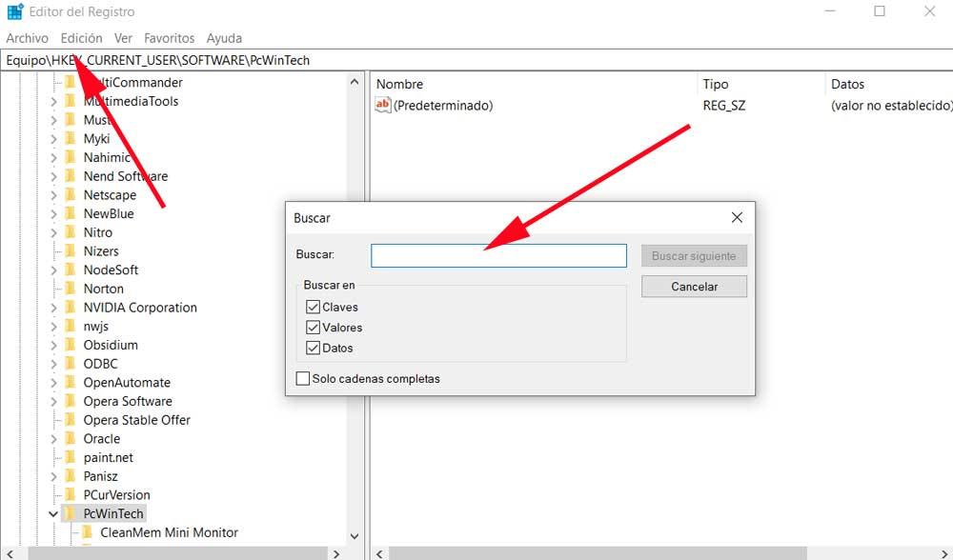953x560 pixels.
Task: Select the Netscape key
Action: pyautogui.click(x=110, y=195)
